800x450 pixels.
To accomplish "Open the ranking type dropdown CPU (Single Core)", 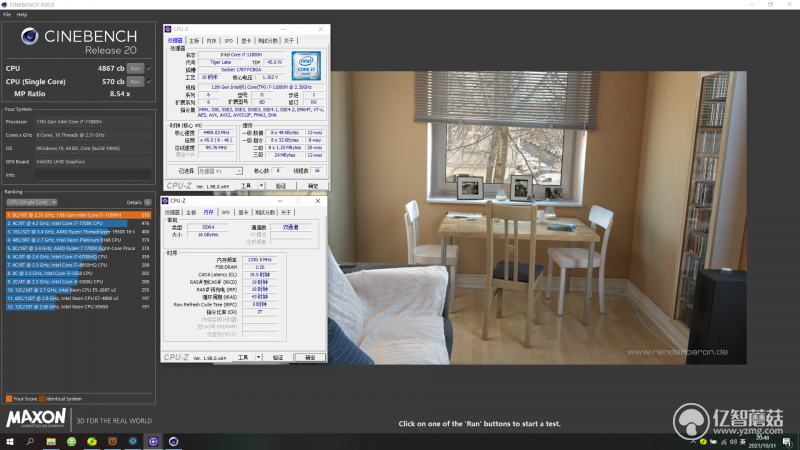I will click(32, 203).
